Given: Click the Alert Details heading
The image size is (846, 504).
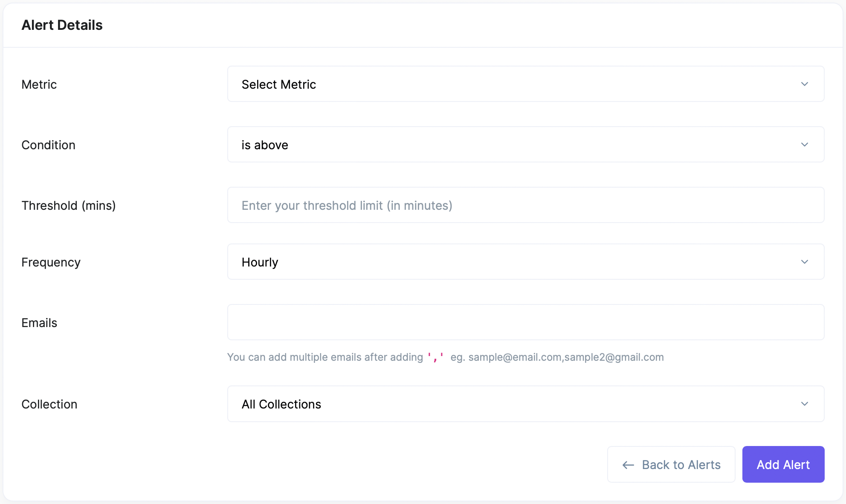Looking at the screenshot, I should click(62, 25).
